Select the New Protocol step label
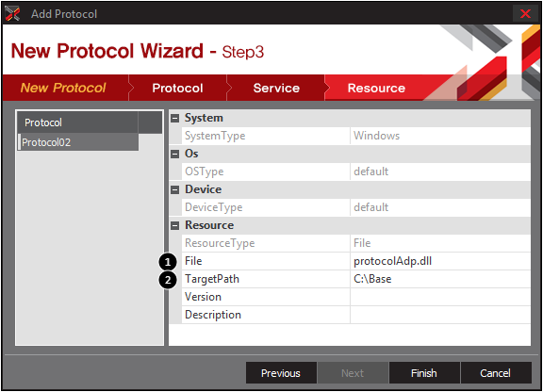The image size is (543, 392). [63, 88]
